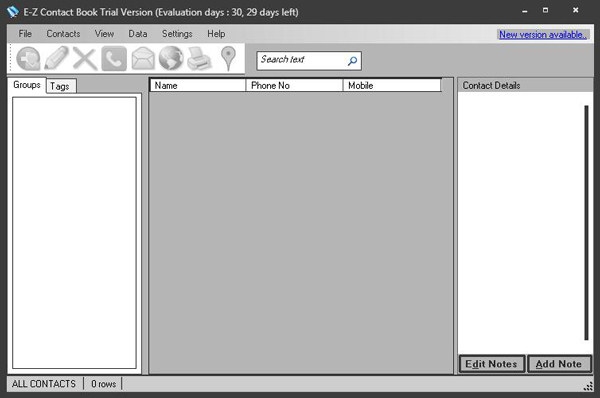Click the map location pin icon
Screen dimensions: 600x398
tap(228, 59)
